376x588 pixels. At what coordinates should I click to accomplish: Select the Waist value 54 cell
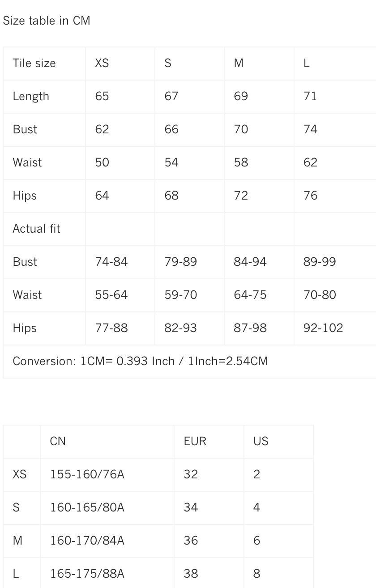pos(171,162)
